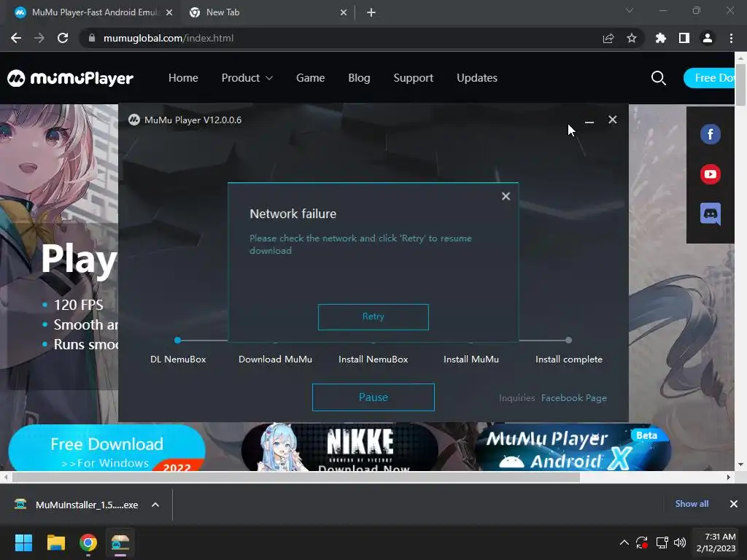Open the Facebook Page link in installer
This screenshot has height=560, width=747.
[x=573, y=397]
